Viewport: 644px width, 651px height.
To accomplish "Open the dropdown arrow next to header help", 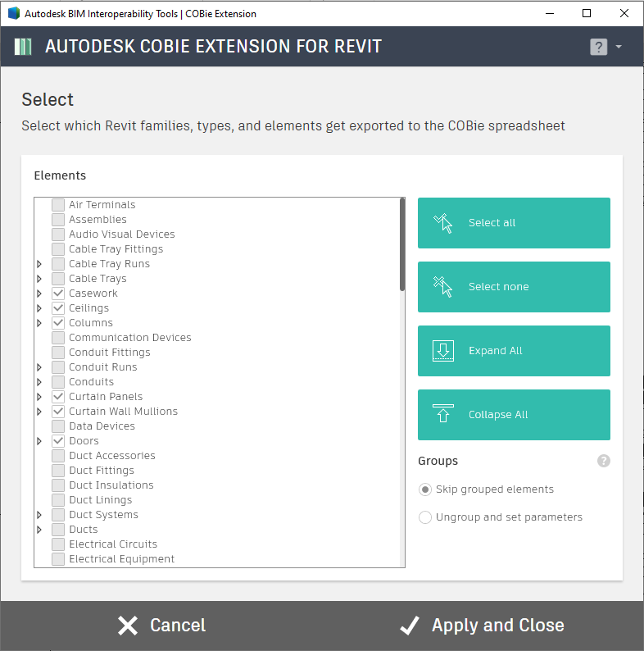I will 619,47.
